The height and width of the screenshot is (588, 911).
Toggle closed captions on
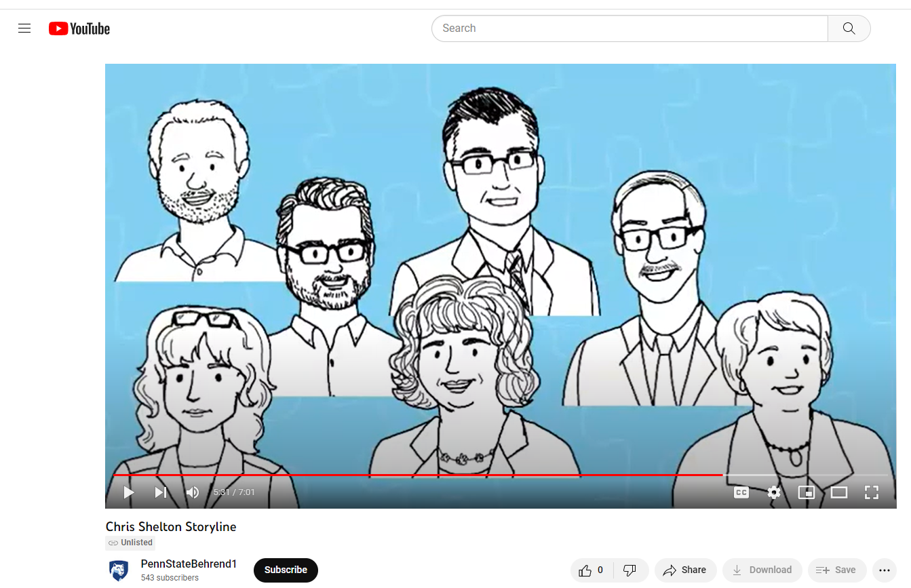pos(741,492)
